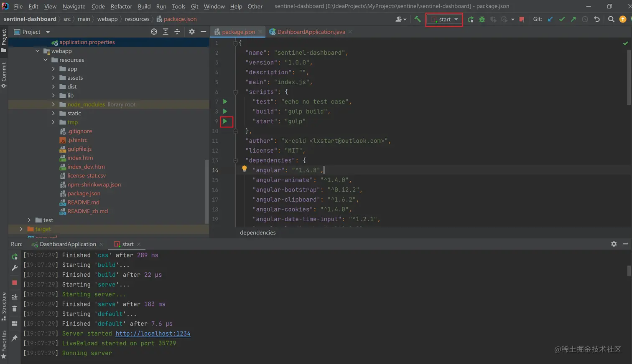Open Run panel settings gear
This screenshot has height=364, width=632.
(614, 244)
